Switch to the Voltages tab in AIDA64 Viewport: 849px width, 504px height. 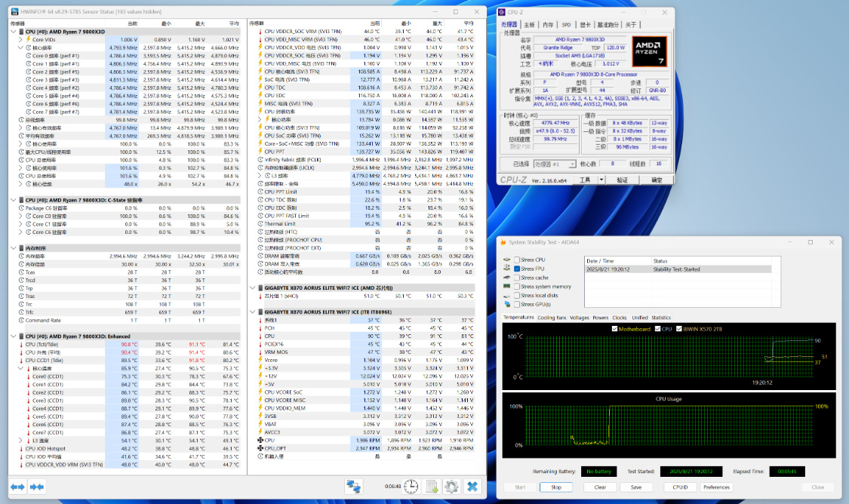(580, 318)
